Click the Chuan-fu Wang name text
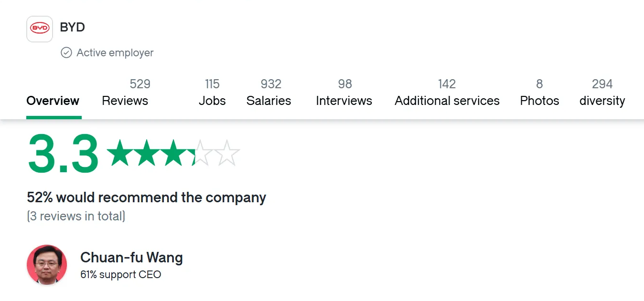Viewport: 644px width, 301px height. click(x=131, y=258)
